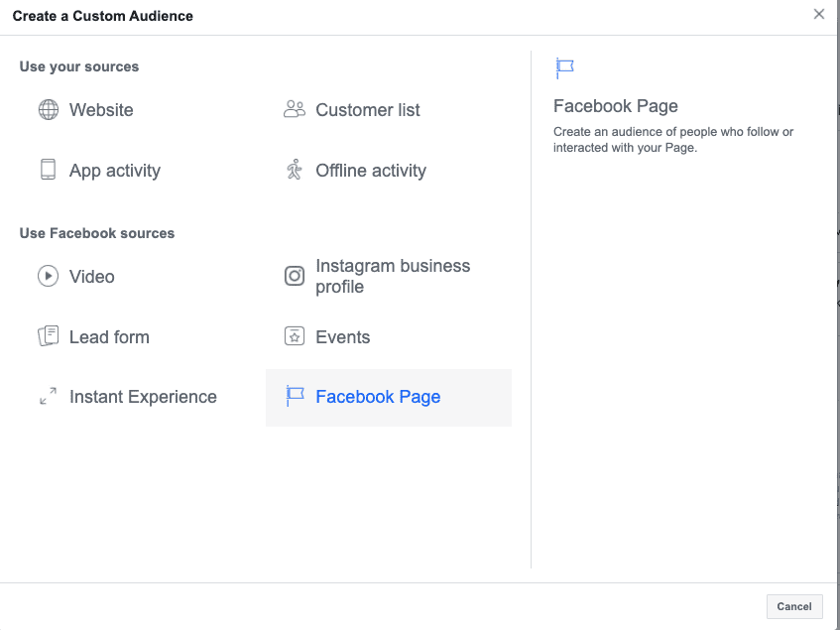840x630 pixels.
Task: Click the flag icon in Facebook Page option
Action: [294, 396]
